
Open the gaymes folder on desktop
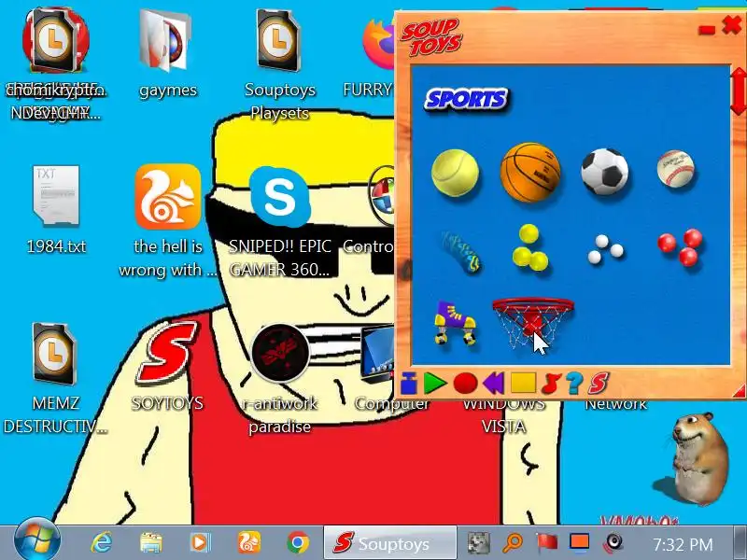[x=167, y=54]
